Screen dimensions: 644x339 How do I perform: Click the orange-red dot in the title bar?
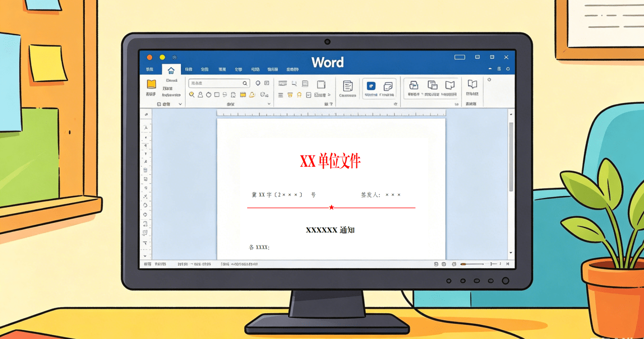(149, 58)
